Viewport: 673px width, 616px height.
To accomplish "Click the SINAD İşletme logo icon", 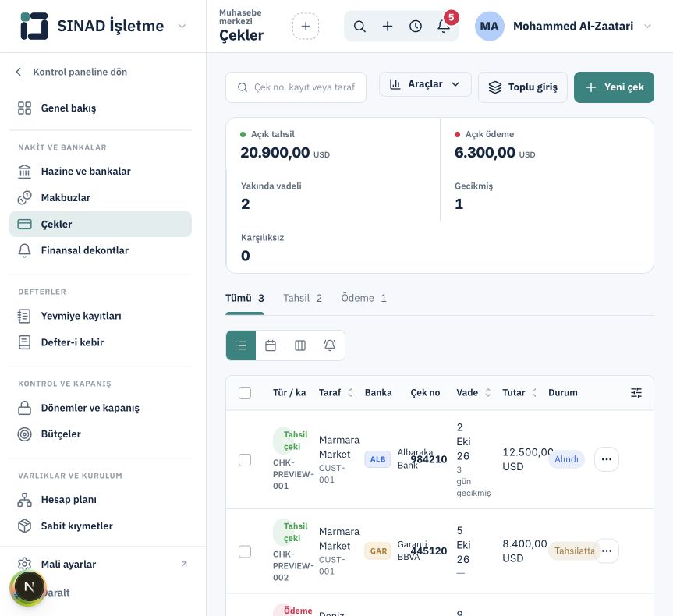I will click(x=34, y=26).
